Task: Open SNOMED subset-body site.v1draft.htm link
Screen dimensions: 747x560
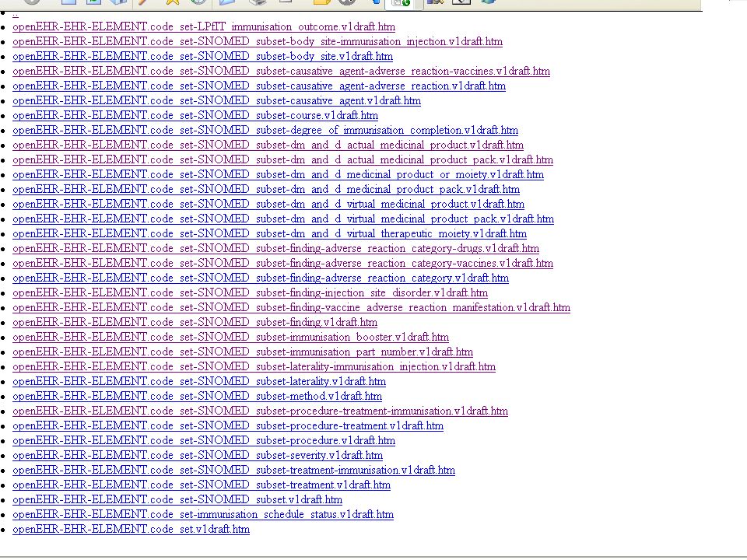Action: [x=203, y=56]
